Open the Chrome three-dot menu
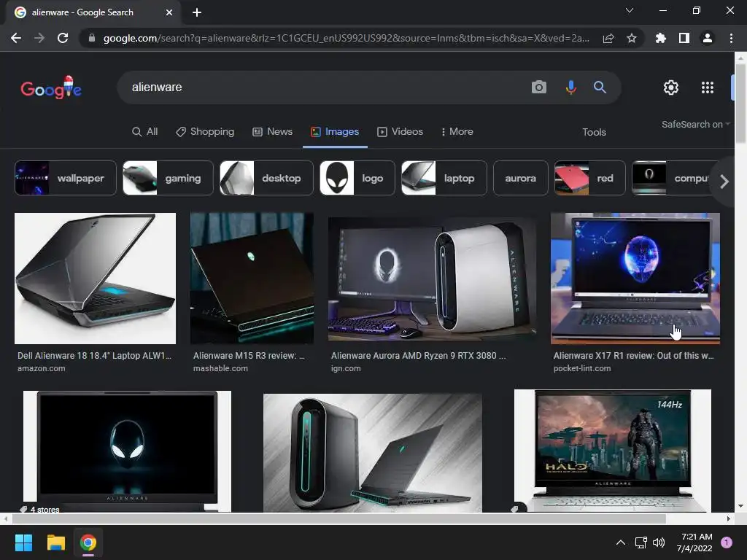 [731, 38]
